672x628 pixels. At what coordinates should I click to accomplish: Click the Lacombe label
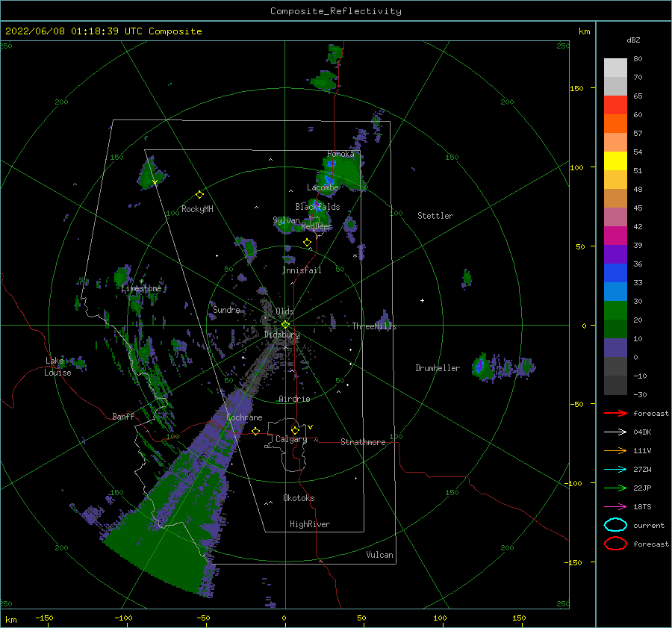(323, 187)
